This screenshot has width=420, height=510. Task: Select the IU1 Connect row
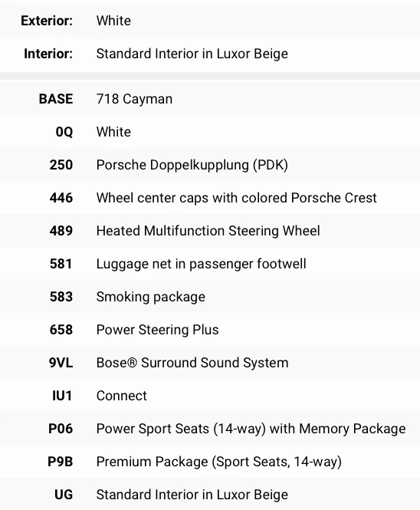click(210, 396)
